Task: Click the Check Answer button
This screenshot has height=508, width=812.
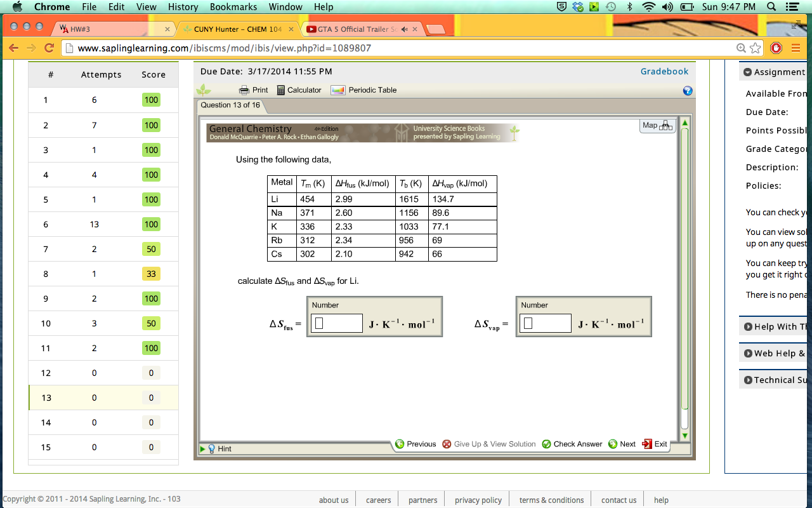Action: point(572,444)
